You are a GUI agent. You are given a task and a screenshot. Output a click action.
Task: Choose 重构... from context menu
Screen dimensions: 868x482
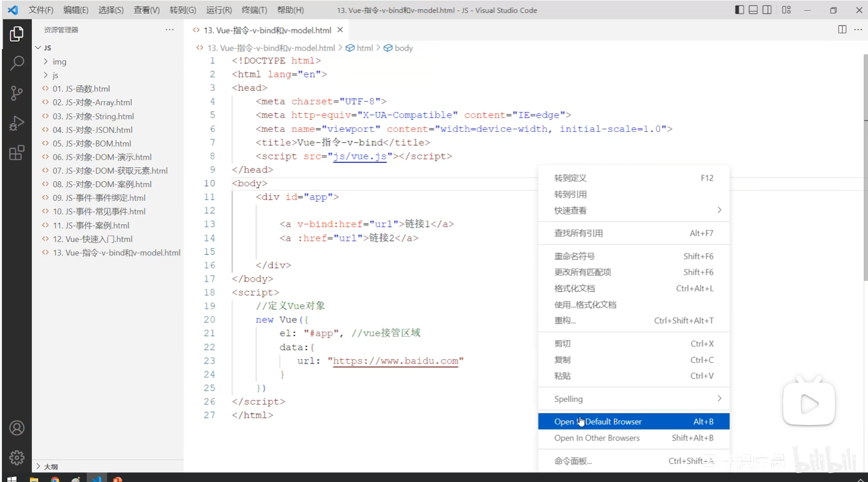coord(634,321)
